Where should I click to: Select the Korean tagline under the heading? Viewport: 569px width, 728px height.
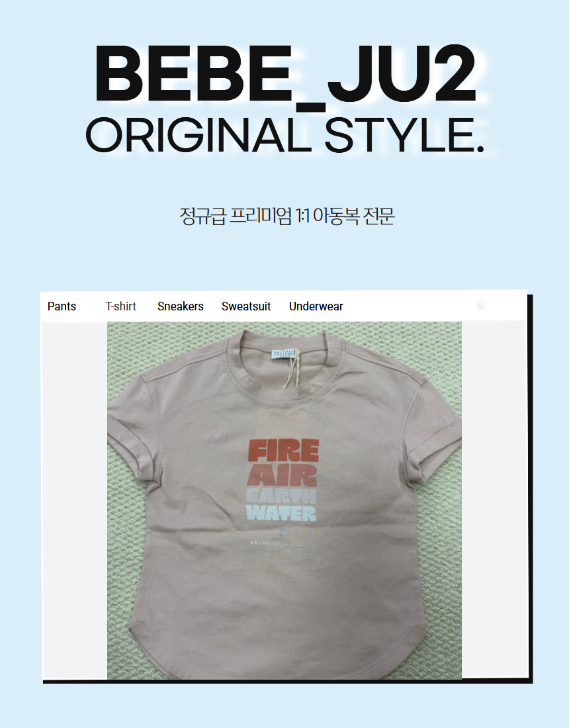pyautogui.click(x=287, y=216)
